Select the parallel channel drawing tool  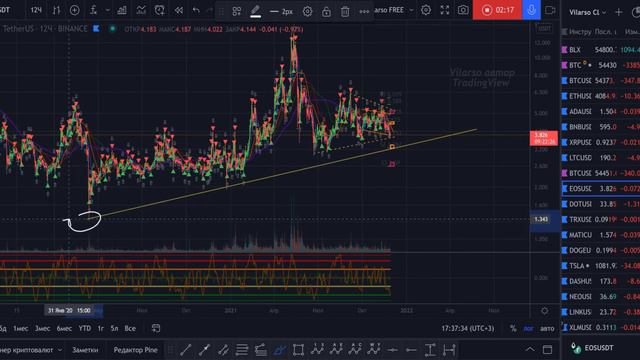[223, 350]
